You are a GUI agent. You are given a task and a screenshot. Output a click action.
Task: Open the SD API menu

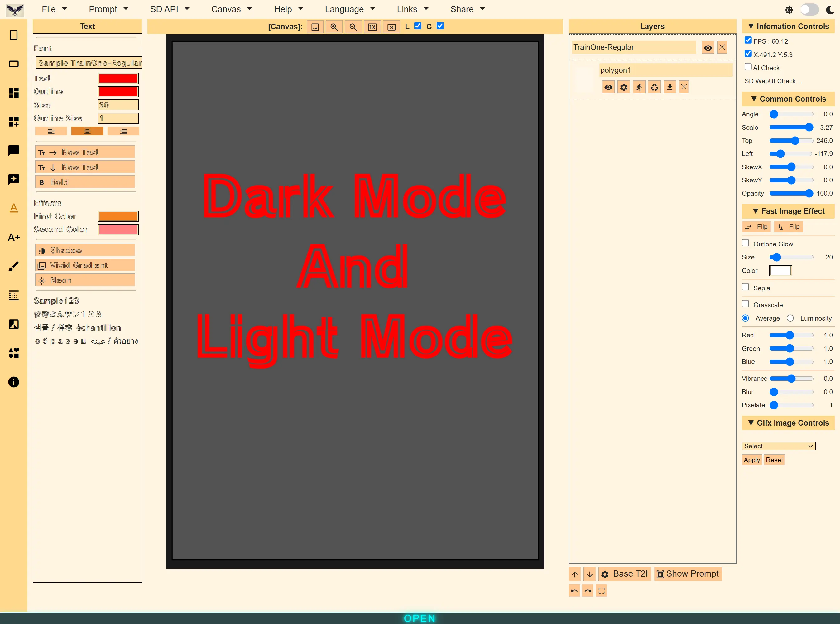pyautogui.click(x=170, y=9)
